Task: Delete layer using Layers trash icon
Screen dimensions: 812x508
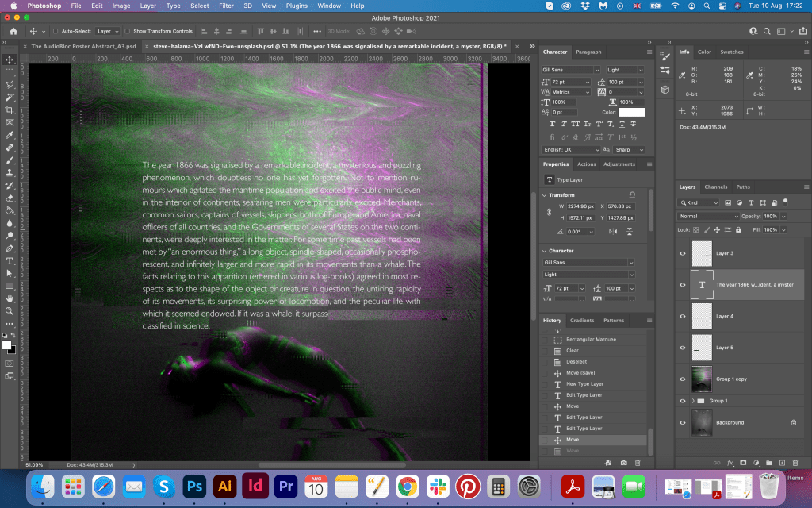Action: 795,462
